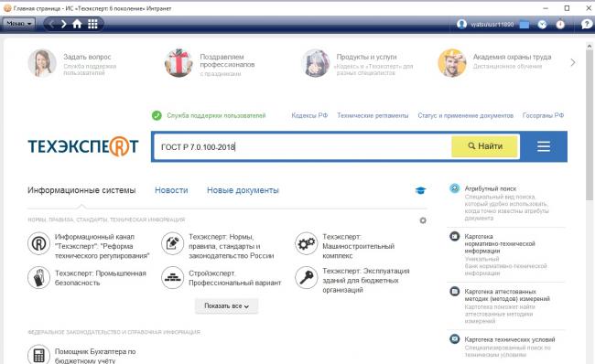595x364 pixels.
Task: Click Техэксперт: Промышленная безопасность text
Action: coord(101,278)
